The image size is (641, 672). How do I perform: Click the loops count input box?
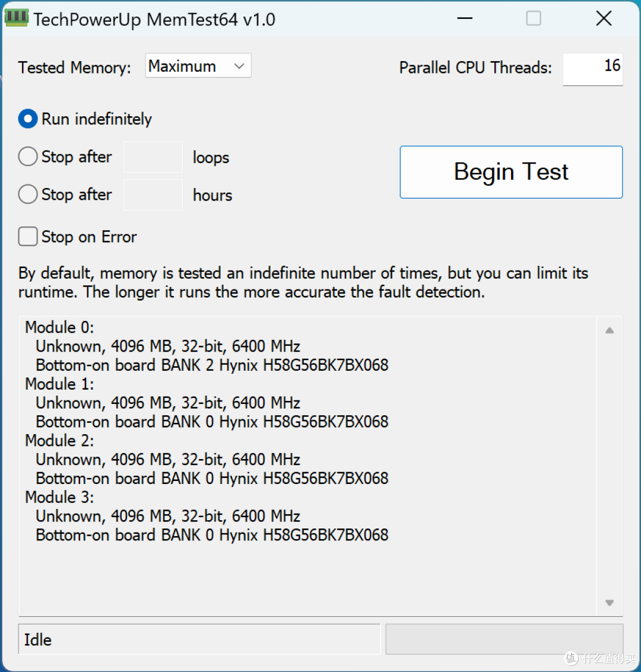click(x=153, y=157)
